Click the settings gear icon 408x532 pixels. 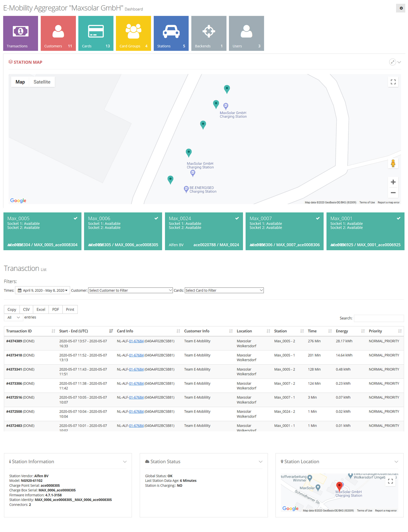click(x=401, y=8)
